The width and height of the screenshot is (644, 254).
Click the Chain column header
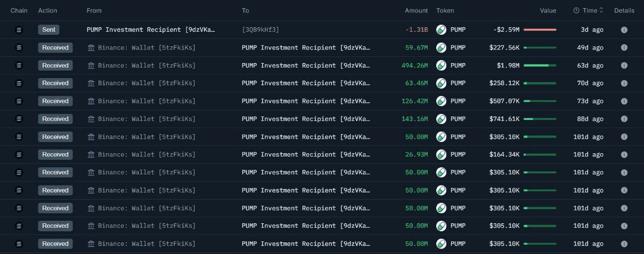tap(19, 11)
